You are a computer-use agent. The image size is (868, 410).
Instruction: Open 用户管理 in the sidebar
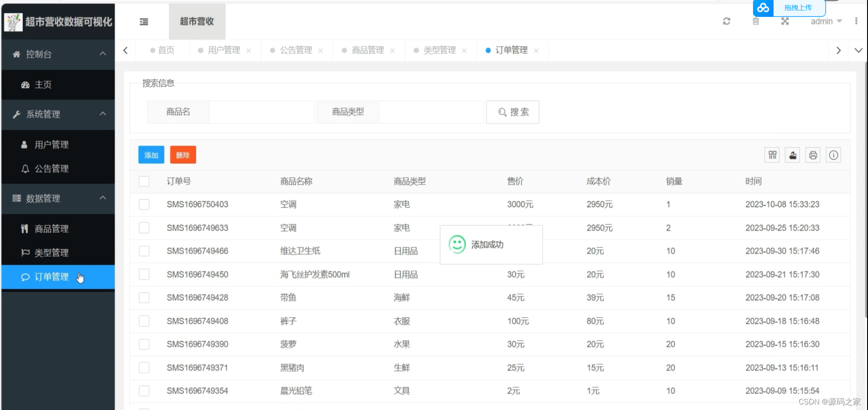58,145
